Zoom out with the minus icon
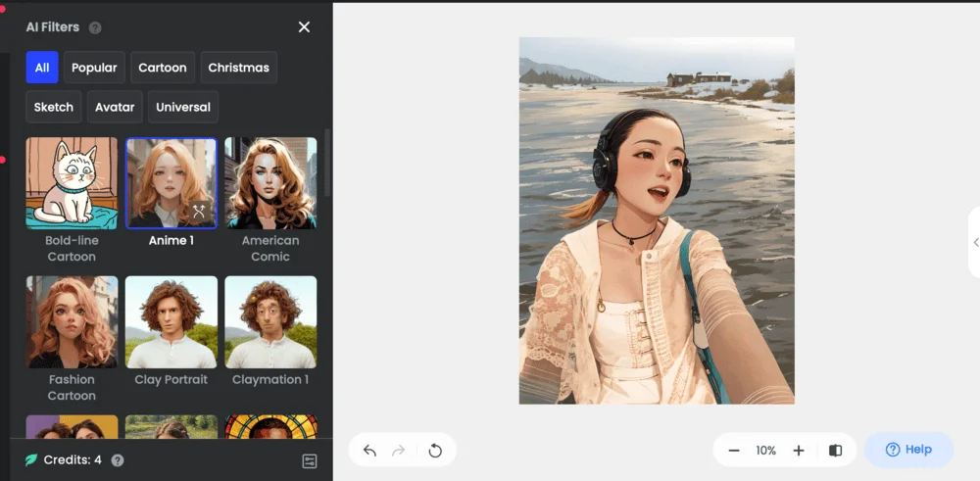This screenshot has width=980, height=481. (x=734, y=451)
